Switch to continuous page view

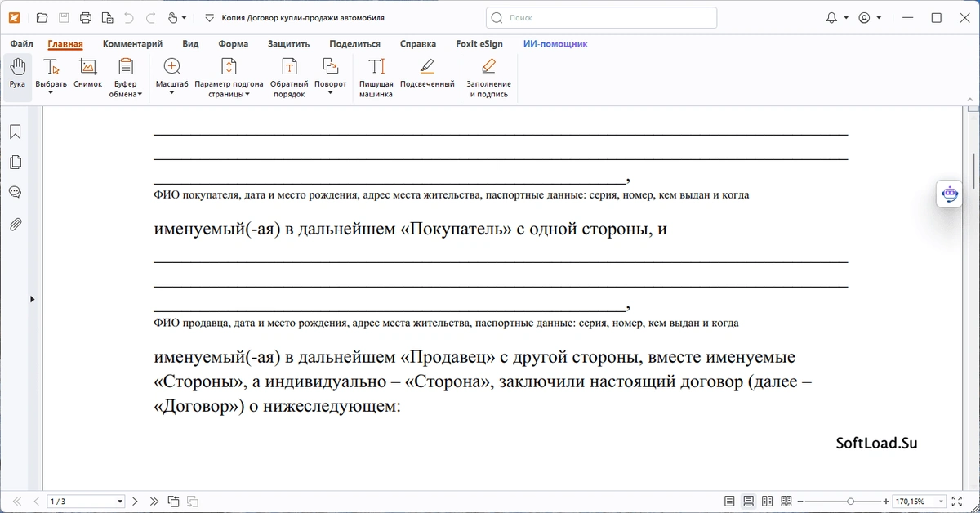coord(748,502)
